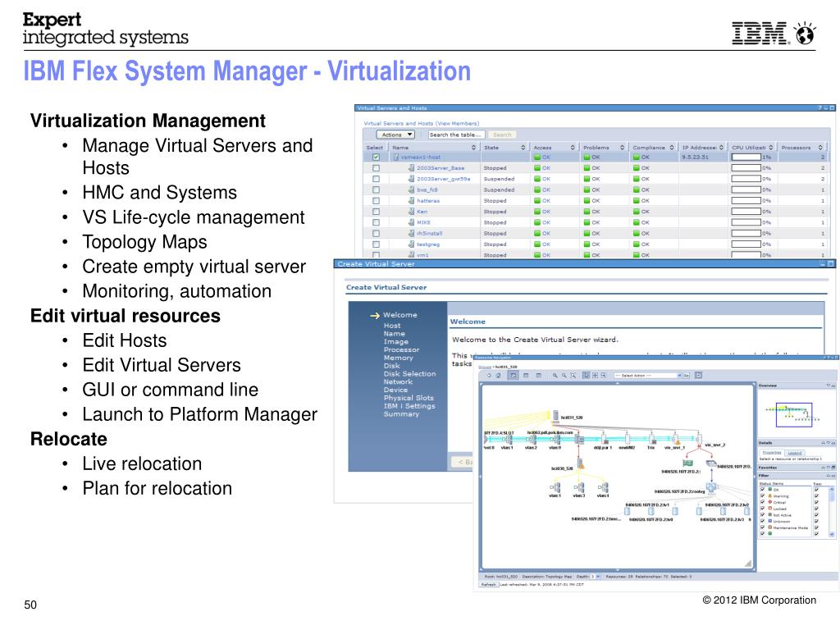Switch to the Properties tab in Details panel
Screen dimensions: 840x630
pyautogui.click(x=771, y=453)
